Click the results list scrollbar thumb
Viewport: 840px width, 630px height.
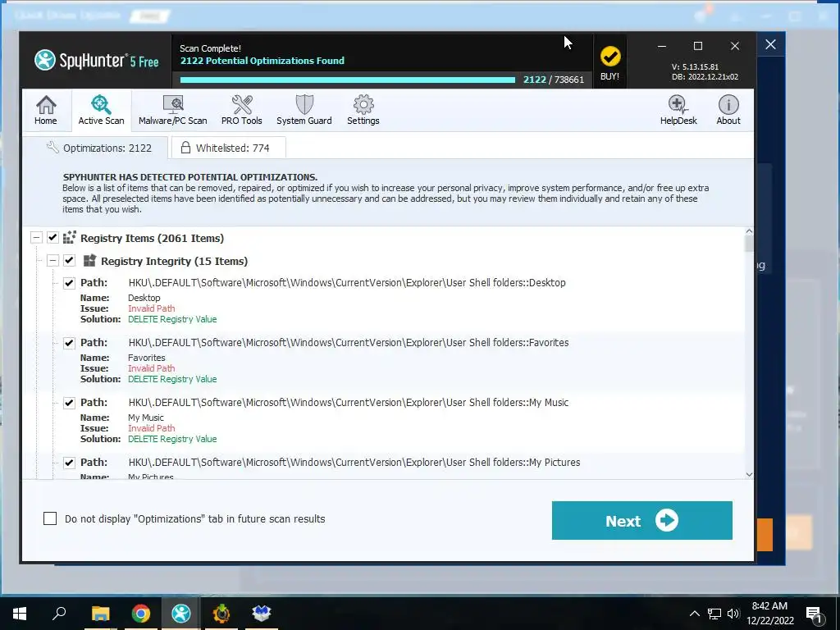point(749,244)
